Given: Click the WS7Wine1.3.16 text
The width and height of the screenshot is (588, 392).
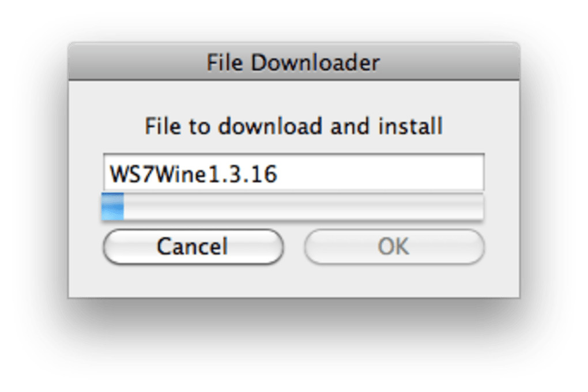Looking at the screenshot, I should pyautogui.click(x=194, y=174).
